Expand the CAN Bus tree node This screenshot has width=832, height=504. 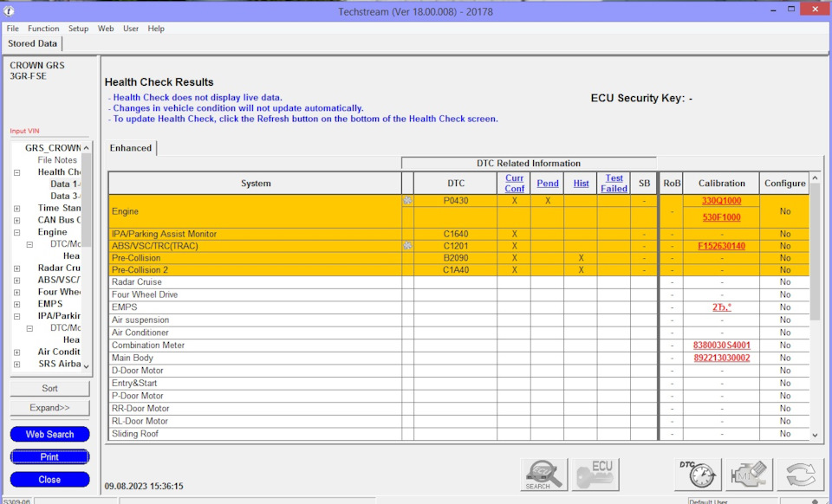coord(17,220)
